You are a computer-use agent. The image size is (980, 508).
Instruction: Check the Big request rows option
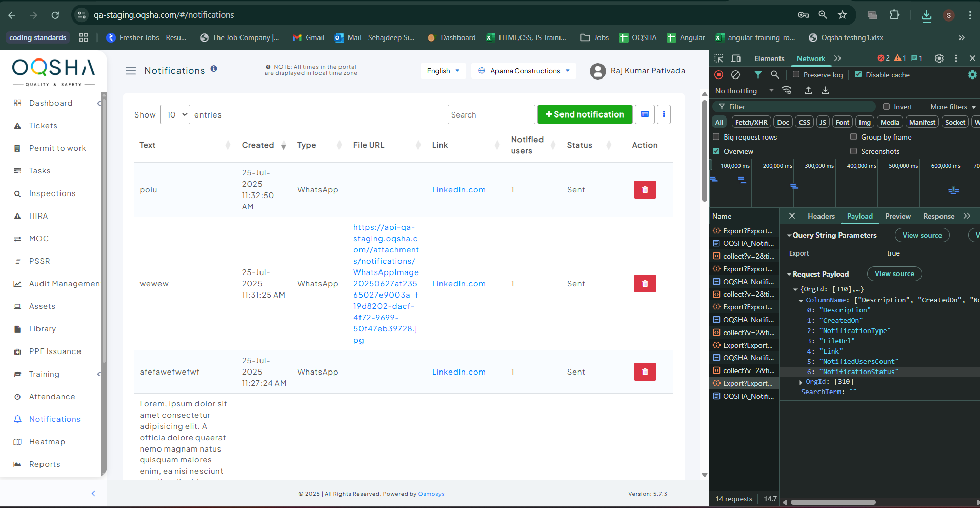tap(716, 137)
